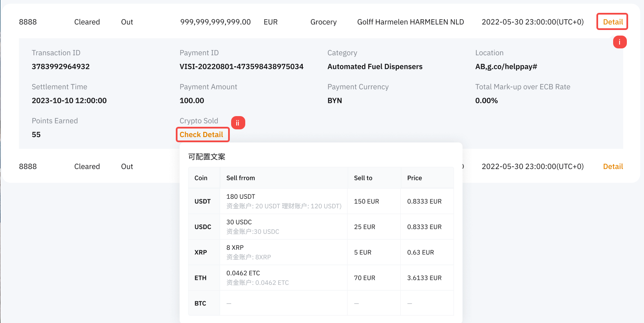The width and height of the screenshot is (644, 323).
Task: Click the Grocery category in first row
Action: [x=323, y=22]
